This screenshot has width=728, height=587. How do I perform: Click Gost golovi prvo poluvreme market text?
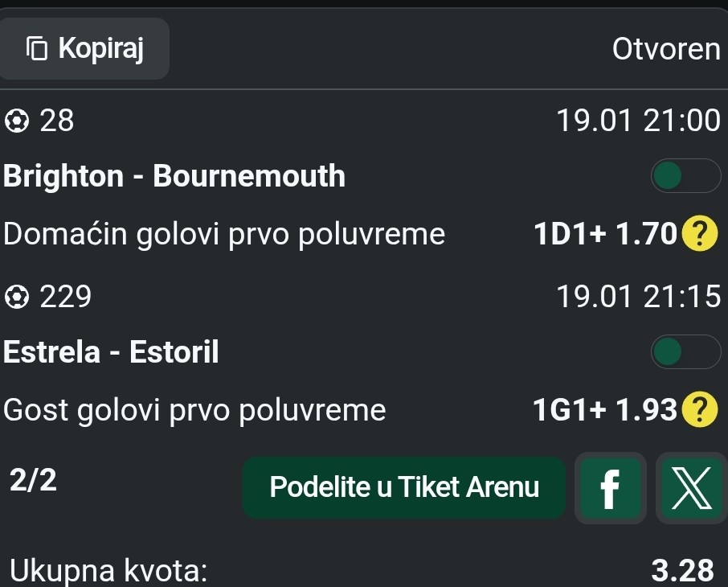[194, 411]
